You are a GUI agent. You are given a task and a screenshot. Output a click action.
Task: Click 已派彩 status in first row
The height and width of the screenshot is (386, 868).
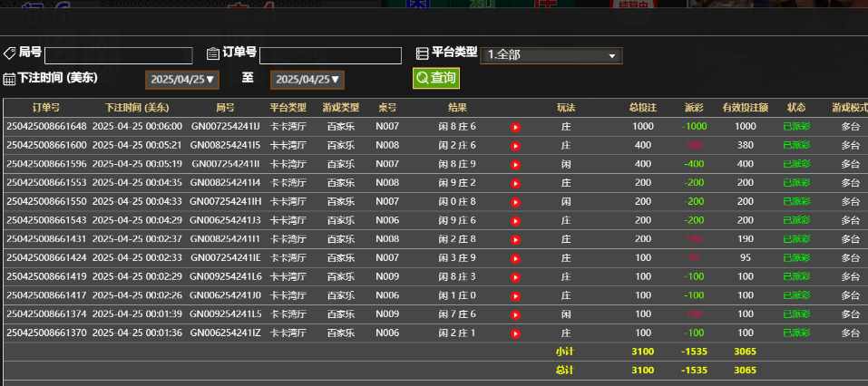point(796,127)
